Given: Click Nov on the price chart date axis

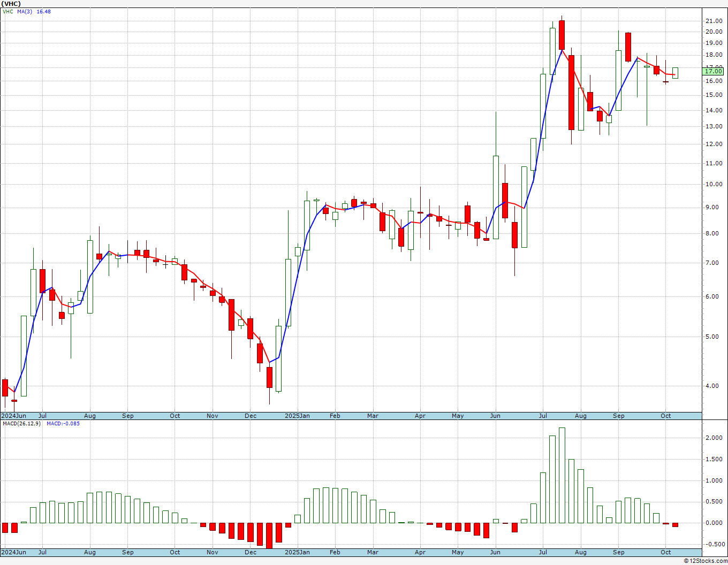Looking at the screenshot, I should click(x=213, y=416).
